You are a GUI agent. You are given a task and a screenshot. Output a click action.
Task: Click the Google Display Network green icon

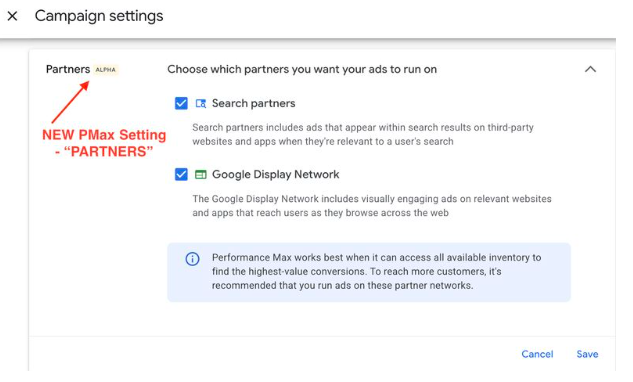click(x=201, y=174)
